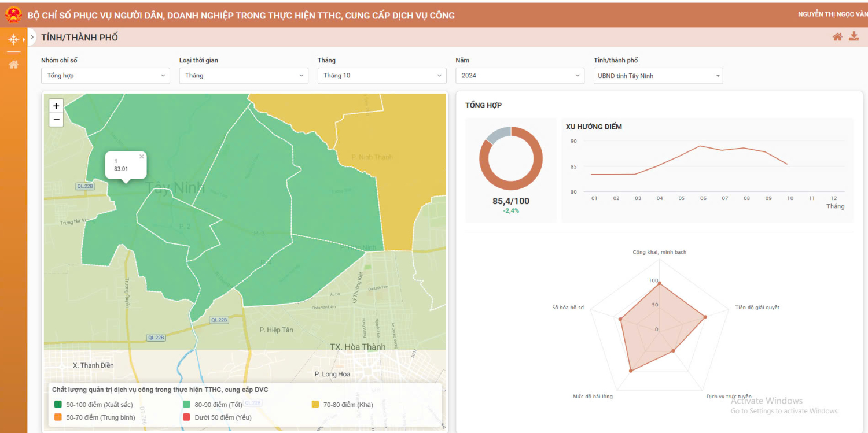The width and height of the screenshot is (868, 433).
Task: Click the P.3 green map region
Action: coord(259,233)
